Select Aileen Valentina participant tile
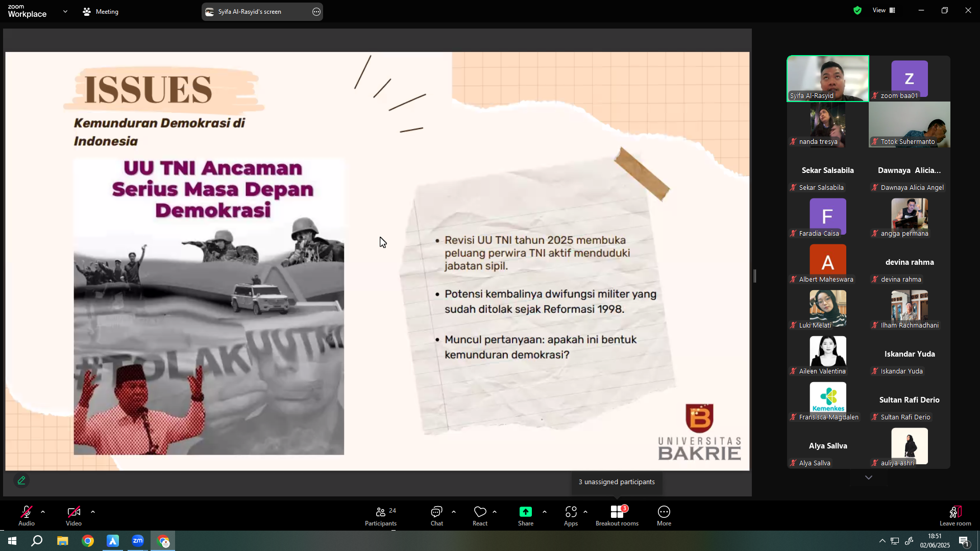The image size is (980, 551). click(x=828, y=354)
